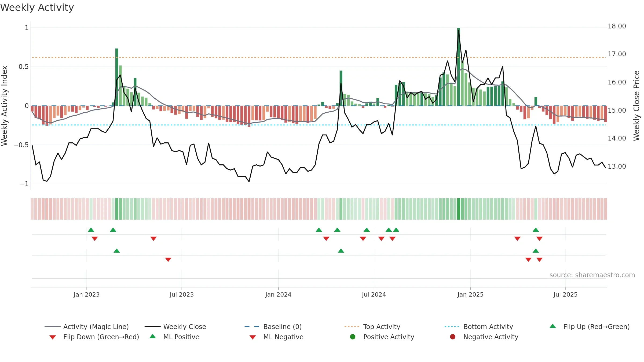Click the ML Negative legend triangle
The image size is (644, 362).
coord(253,337)
